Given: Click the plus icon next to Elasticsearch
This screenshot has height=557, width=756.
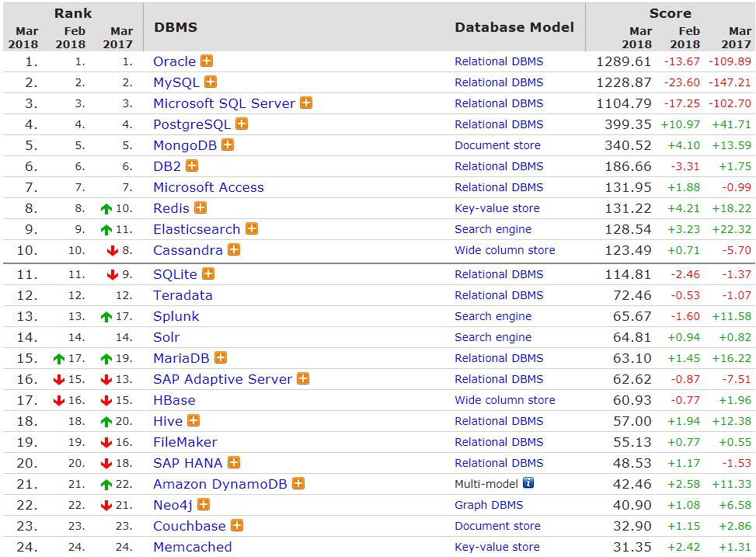Looking at the screenshot, I should (252, 228).
